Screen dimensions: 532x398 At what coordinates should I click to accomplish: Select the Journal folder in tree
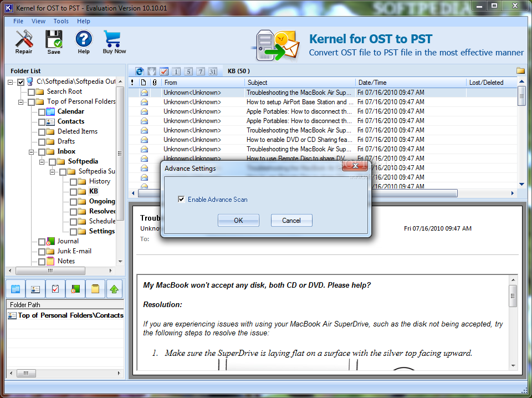coord(68,241)
